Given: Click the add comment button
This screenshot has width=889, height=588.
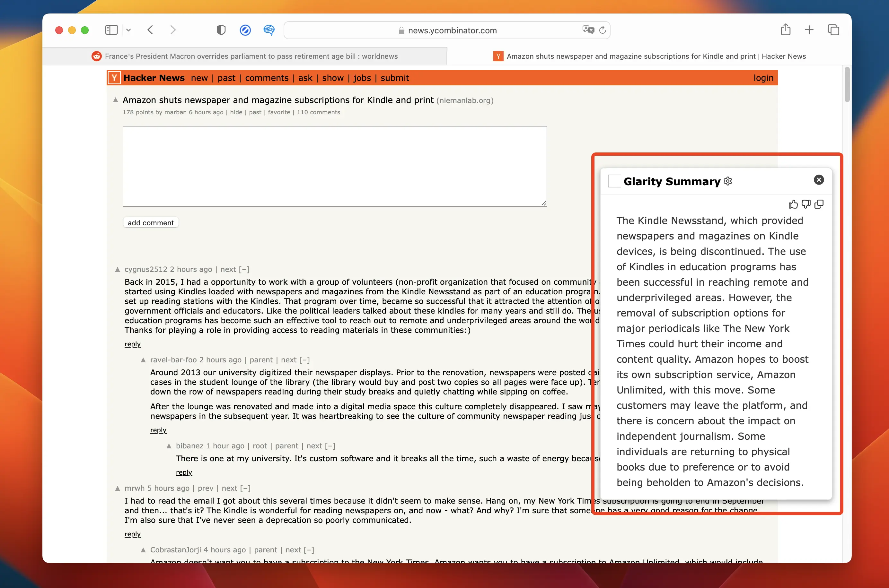Looking at the screenshot, I should point(151,222).
